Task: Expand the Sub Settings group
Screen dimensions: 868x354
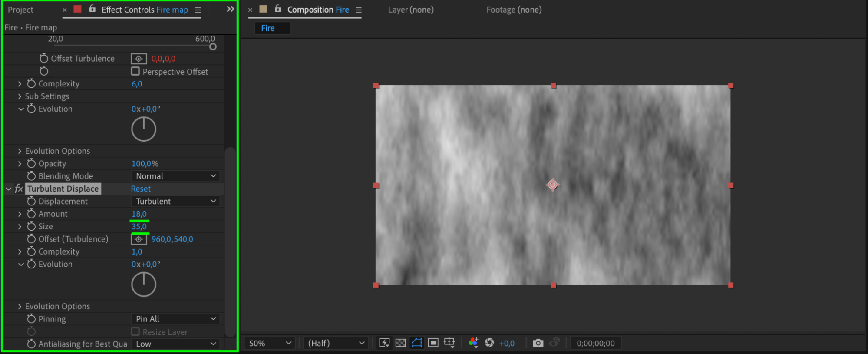Action: (20, 96)
